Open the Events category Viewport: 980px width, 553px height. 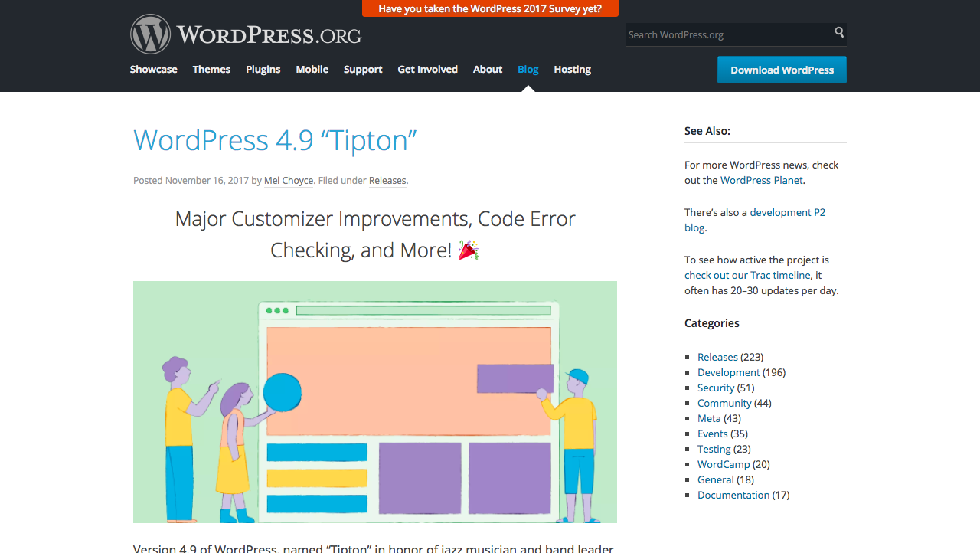click(713, 434)
